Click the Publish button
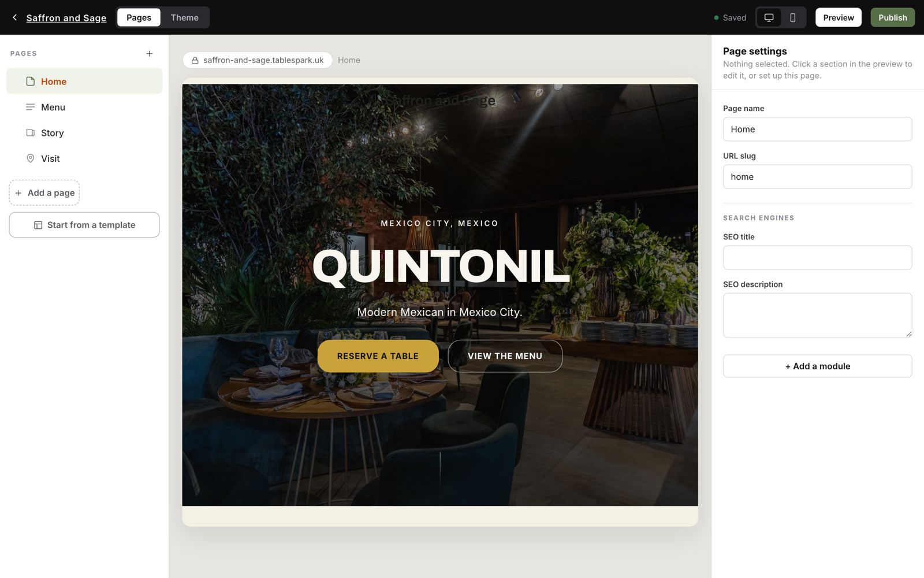Image resolution: width=924 pixels, height=578 pixels. coord(892,17)
